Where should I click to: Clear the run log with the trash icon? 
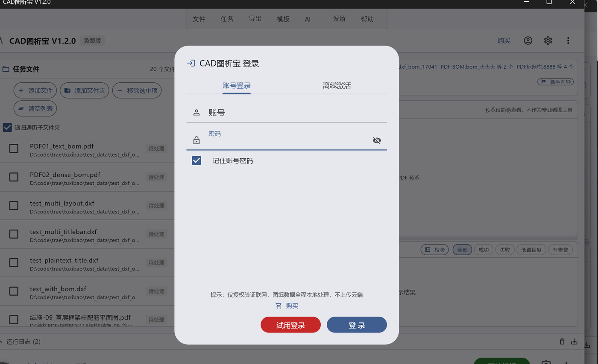pyautogui.click(x=562, y=341)
